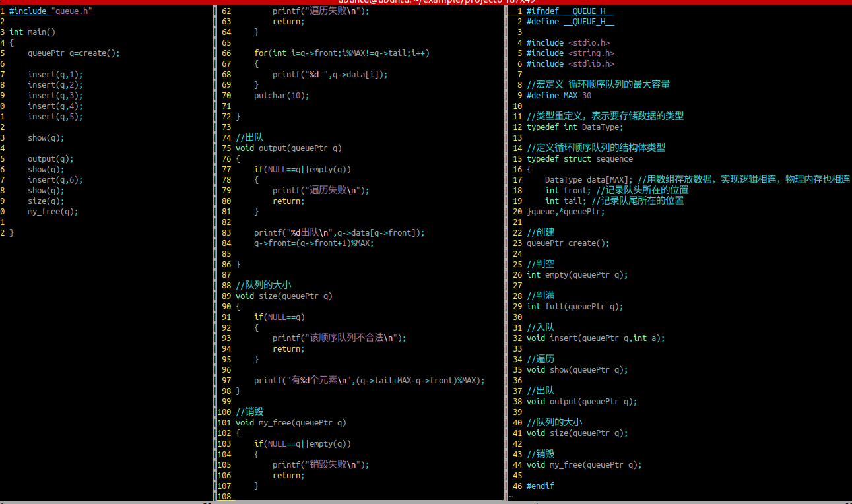This screenshot has height=504, width=852.
Task: Click "void size(queuePtr q);" prototype on line 41
Action: coord(577,433)
